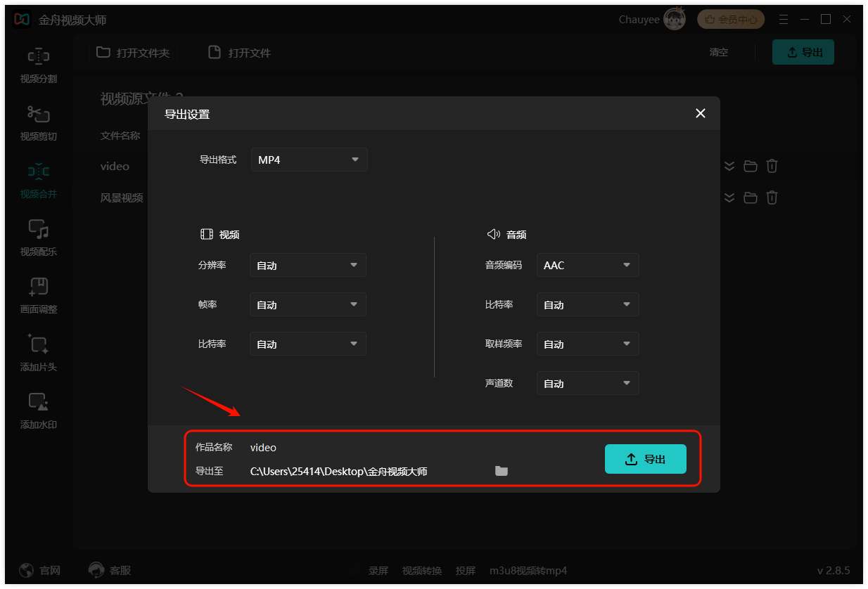Open the 视频配乐 music tool

38,238
